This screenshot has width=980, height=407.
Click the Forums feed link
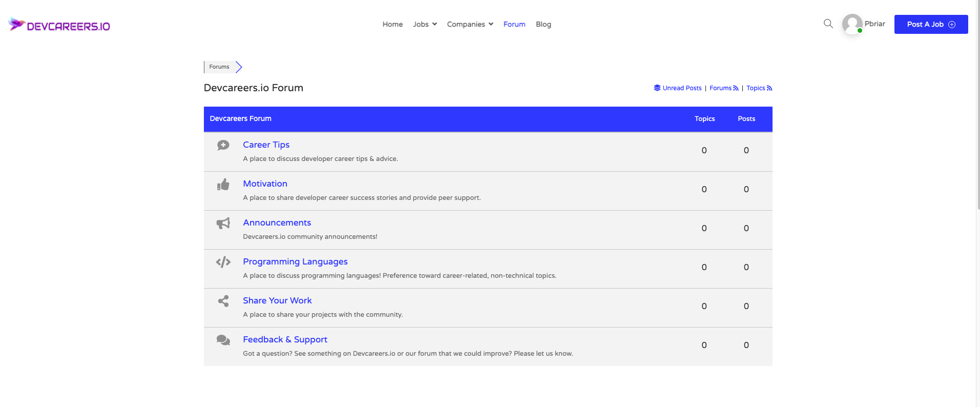click(720, 88)
